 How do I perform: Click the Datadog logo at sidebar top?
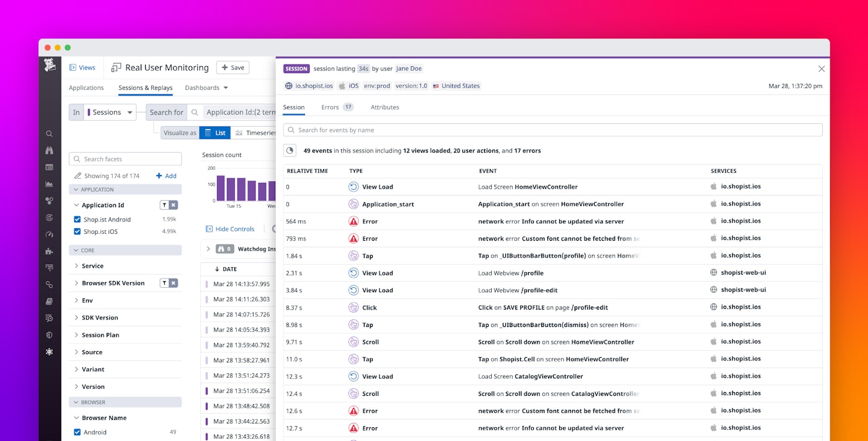pos(50,65)
